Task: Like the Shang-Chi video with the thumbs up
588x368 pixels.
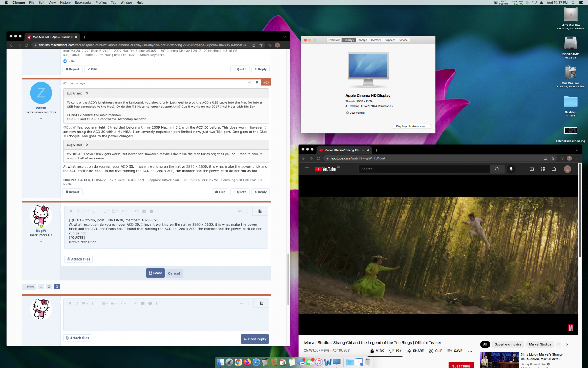Action: tap(372, 351)
